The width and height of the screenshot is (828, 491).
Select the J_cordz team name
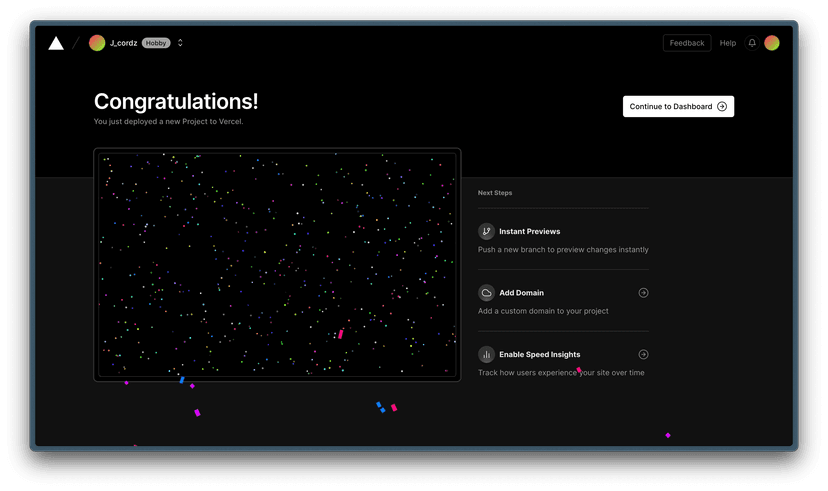123,43
